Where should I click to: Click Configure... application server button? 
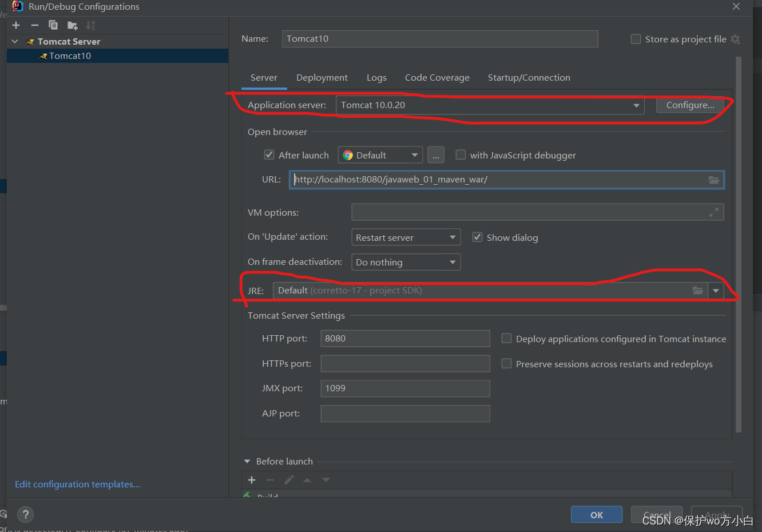pyautogui.click(x=690, y=105)
